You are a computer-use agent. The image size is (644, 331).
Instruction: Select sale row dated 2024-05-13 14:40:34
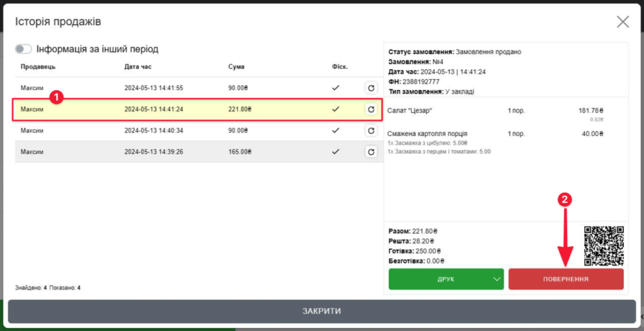[x=189, y=130]
